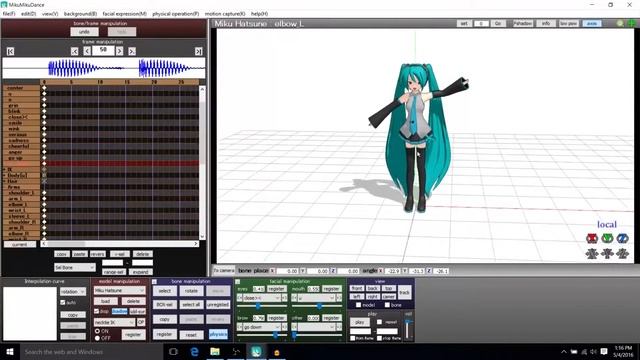Click the physics button
Image resolution: width=640 pixels, height=360 pixels.
[x=218, y=334]
